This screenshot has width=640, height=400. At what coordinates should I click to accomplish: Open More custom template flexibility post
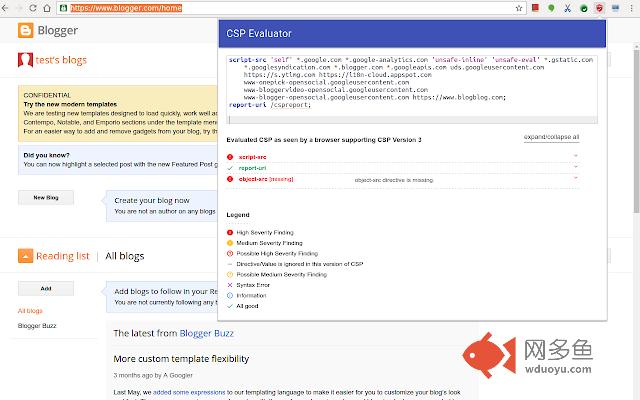(181, 359)
